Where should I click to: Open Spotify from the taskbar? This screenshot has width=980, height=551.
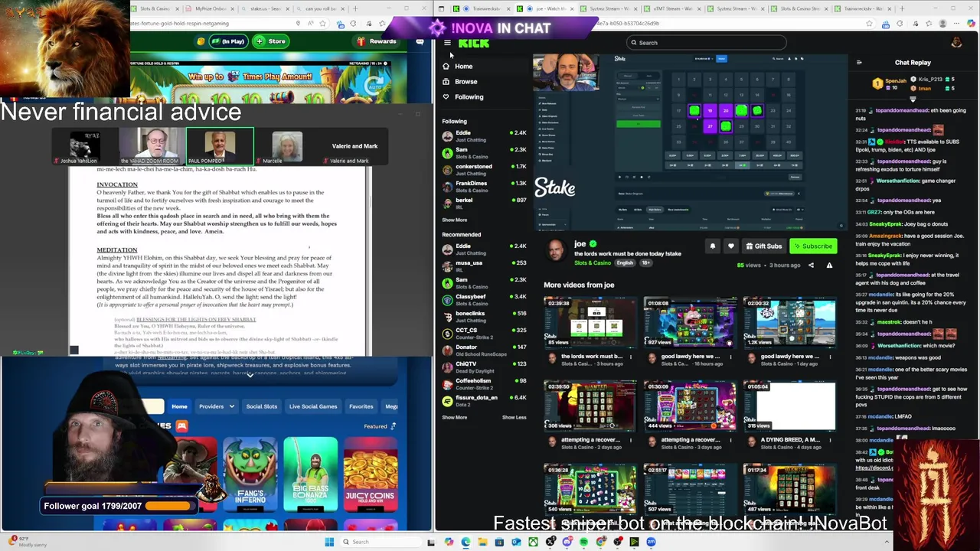point(583,542)
